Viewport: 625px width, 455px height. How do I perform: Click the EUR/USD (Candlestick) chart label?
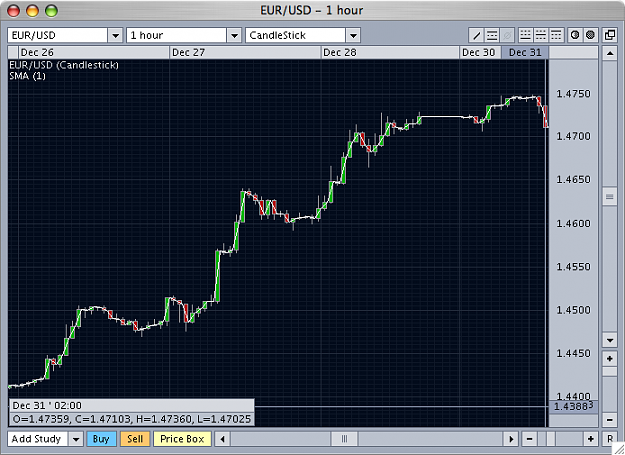[x=64, y=65]
